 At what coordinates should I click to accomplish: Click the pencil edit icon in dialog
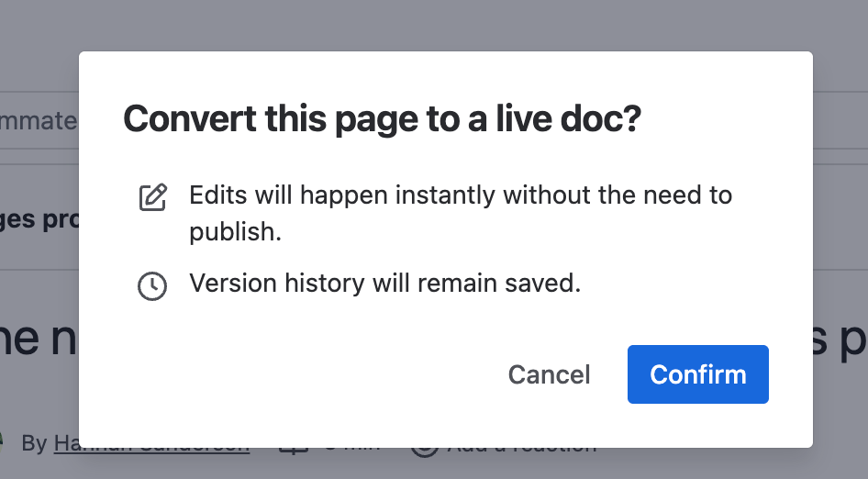coord(153,197)
